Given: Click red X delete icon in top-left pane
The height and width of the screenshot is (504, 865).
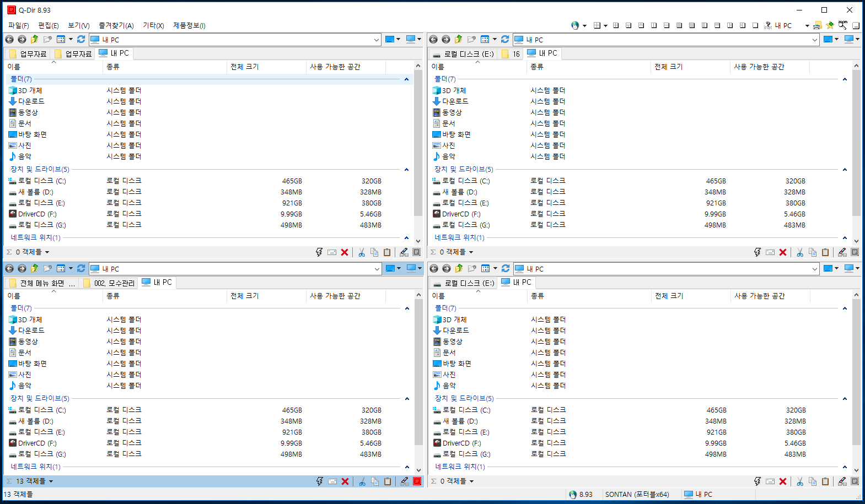Looking at the screenshot, I should point(345,252).
